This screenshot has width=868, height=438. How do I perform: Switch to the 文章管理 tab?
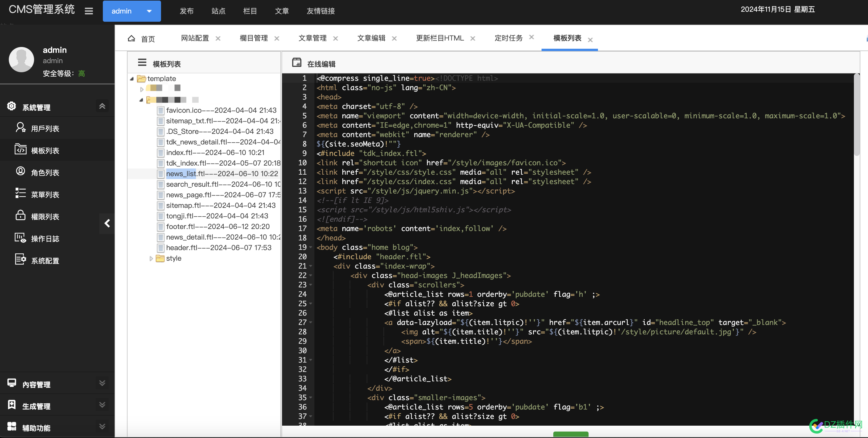(312, 38)
